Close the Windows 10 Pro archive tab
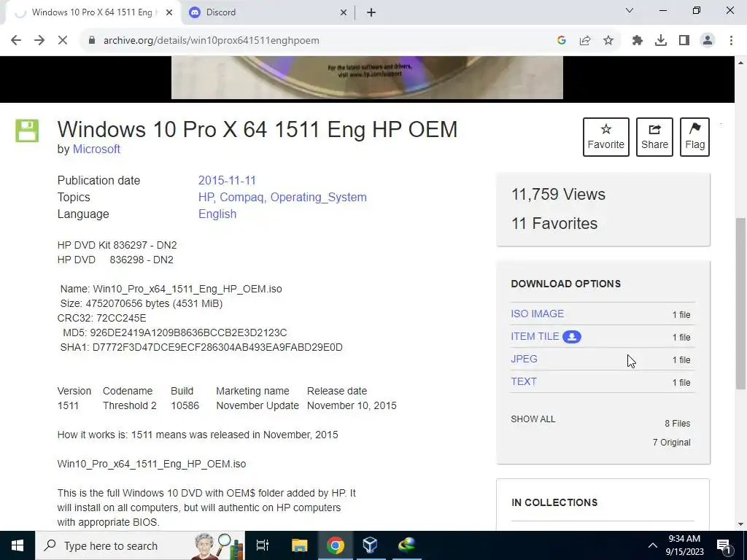 [x=169, y=12]
